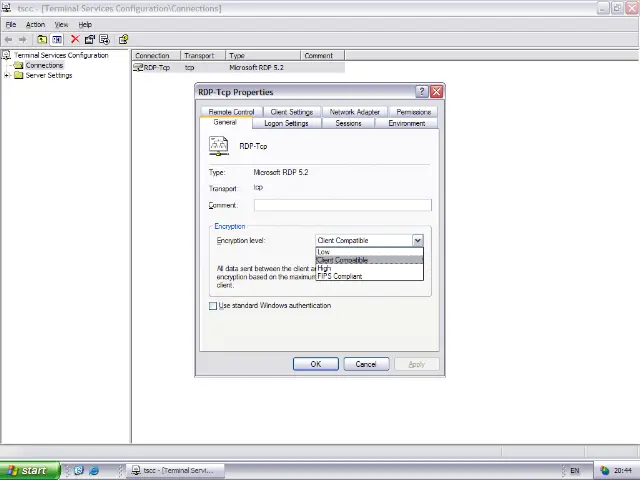Switch to the Logon Settings tab
This screenshot has width=640, height=480.
click(286, 123)
